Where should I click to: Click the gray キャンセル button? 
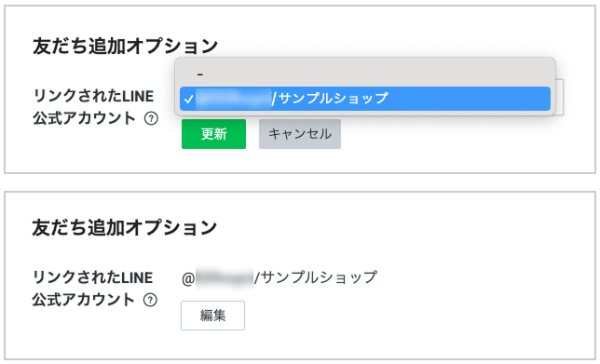pos(300,134)
